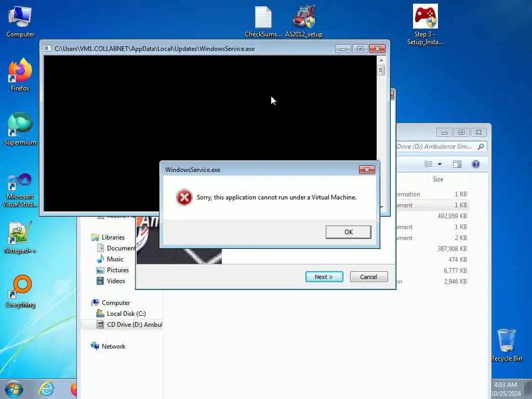Click the Explorer view mode icon

coord(429,164)
